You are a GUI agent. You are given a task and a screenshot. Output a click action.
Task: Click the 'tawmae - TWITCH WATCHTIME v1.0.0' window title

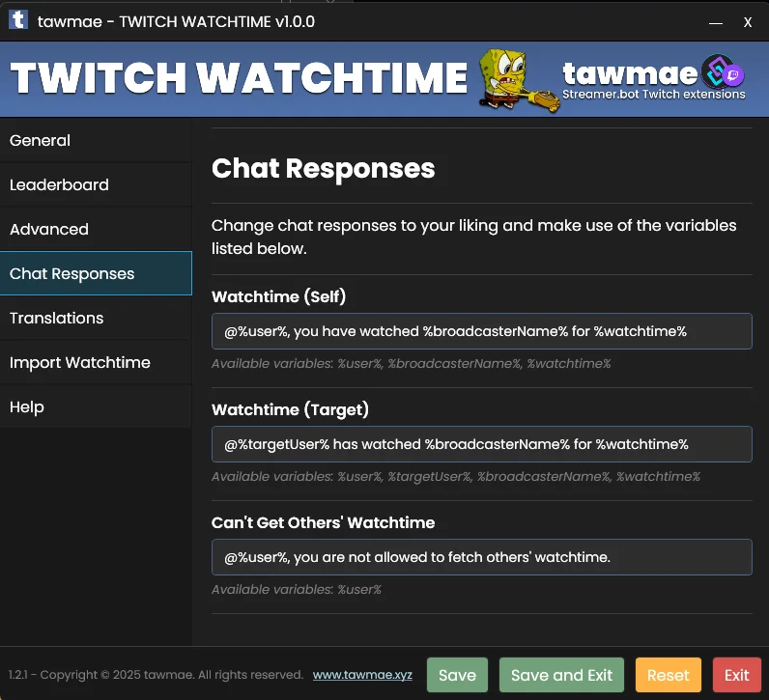coord(176,21)
